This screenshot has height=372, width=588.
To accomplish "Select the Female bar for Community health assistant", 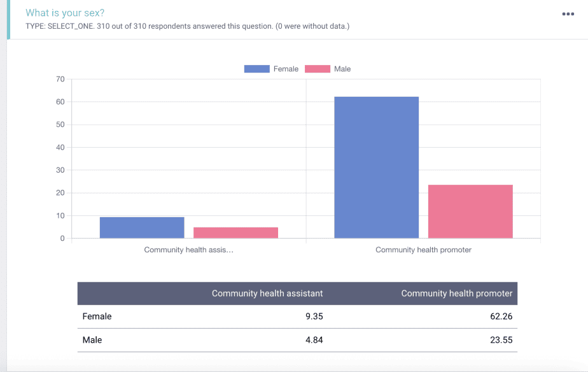I will pos(142,227).
